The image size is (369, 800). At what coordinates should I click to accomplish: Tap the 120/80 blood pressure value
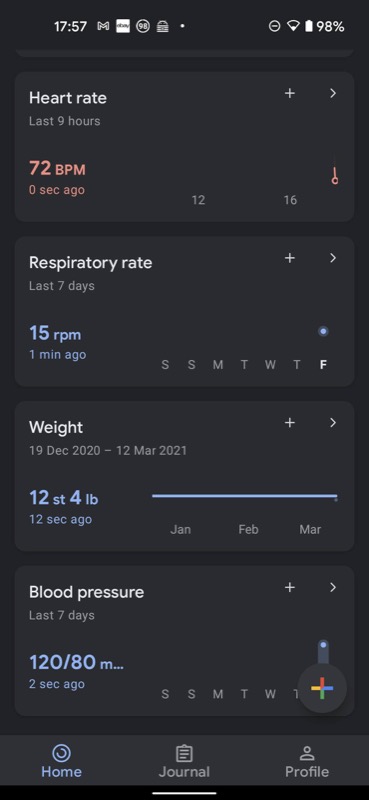click(x=76, y=663)
